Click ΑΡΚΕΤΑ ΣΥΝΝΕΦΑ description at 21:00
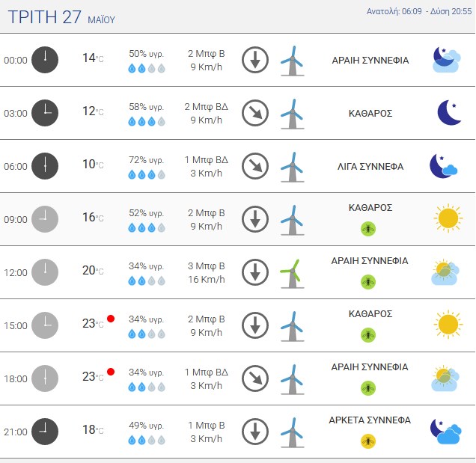Screen dimensions: 476x463 (x=370, y=420)
